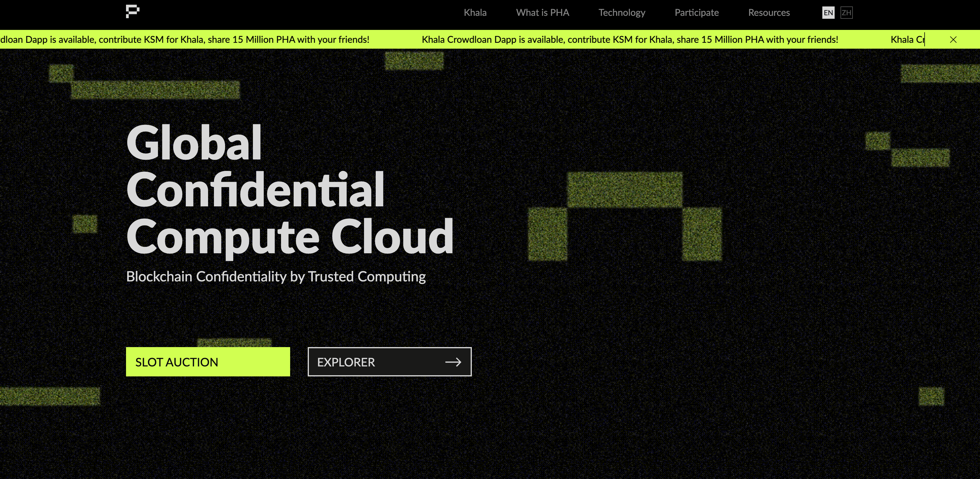The height and width of the screenshot is (479, 980).
Task: Click the arrow icon in the Explorer button
Action: 453,362
